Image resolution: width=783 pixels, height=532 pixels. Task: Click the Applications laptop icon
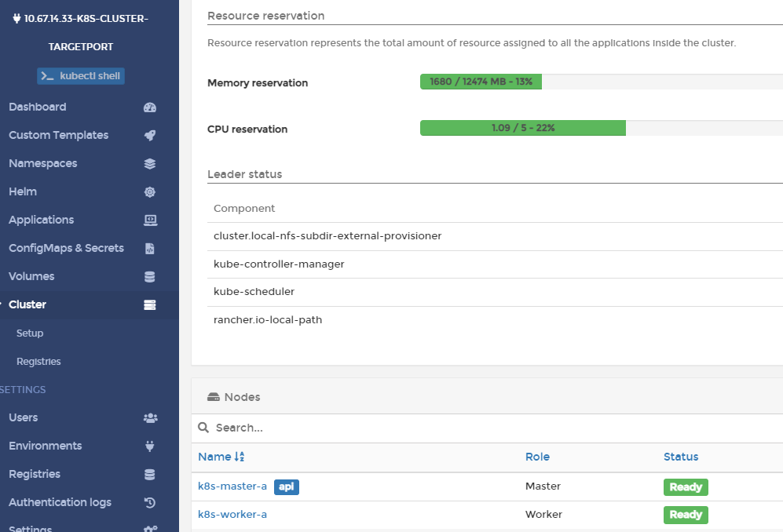coord(150,220)
